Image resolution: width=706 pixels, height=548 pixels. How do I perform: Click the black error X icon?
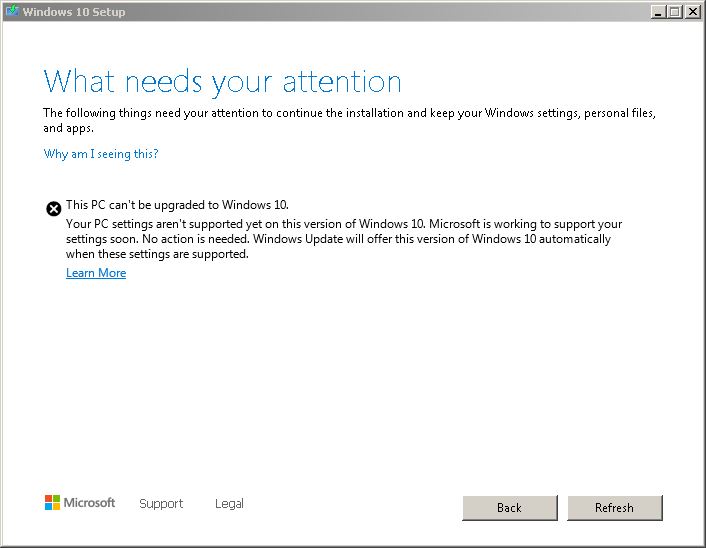coord(54,208)
